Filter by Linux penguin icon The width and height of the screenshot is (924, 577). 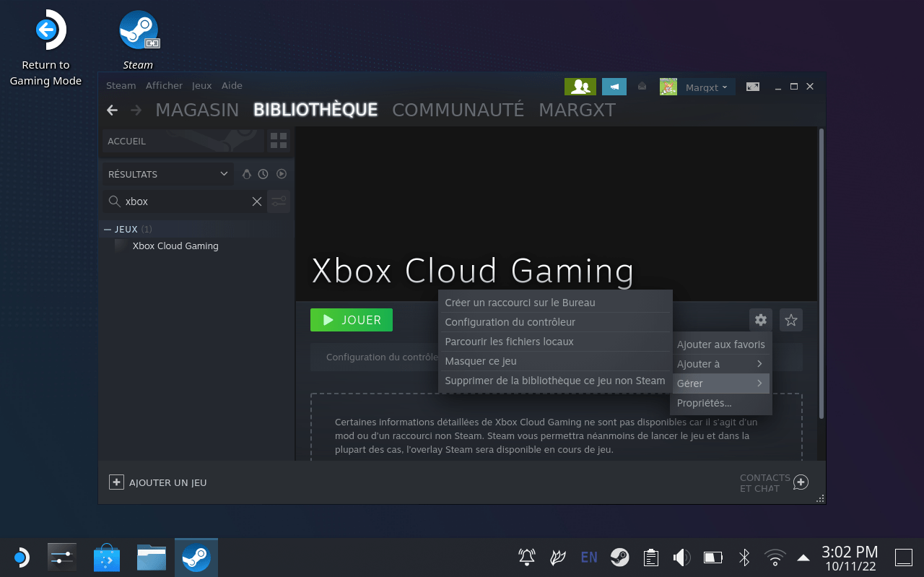coord(247,174)
